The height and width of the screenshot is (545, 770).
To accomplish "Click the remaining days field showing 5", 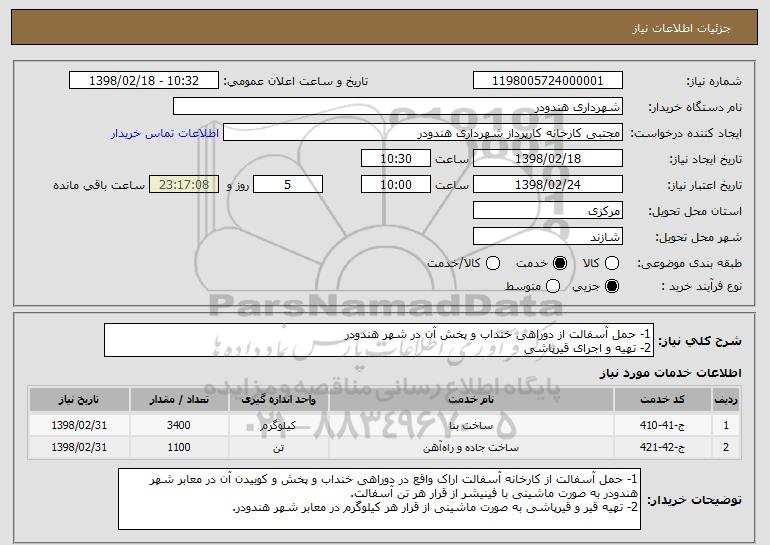I will (x=288, y=185).
